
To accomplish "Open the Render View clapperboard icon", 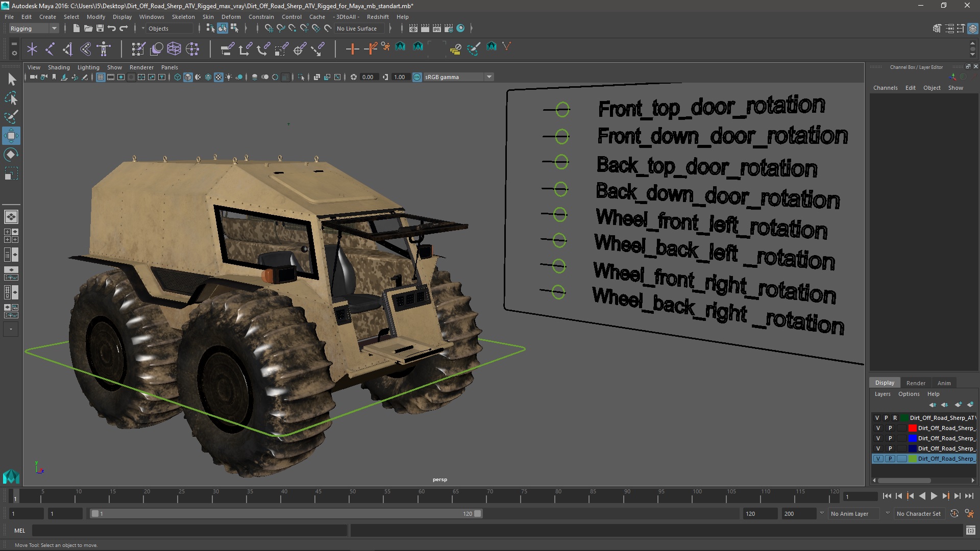I will pyautogui.click(x=413, y=29).
